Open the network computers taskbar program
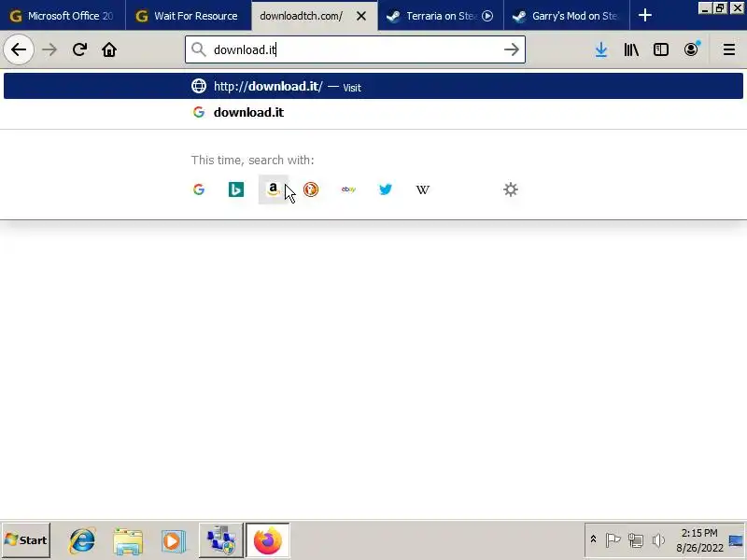This screenshot has height=560, width=747. (x=220, y=540)
